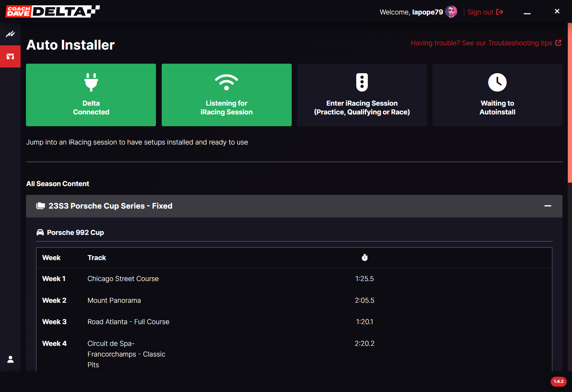572x392 pixels.
Task: Click the Listening for iRacing Session wifi icon
Action: point(227,82)
